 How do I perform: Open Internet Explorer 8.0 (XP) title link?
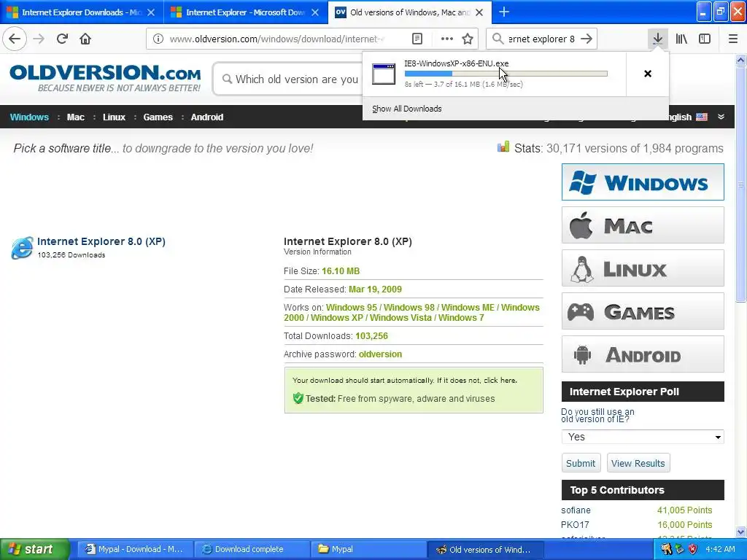(x=101, y=241)
